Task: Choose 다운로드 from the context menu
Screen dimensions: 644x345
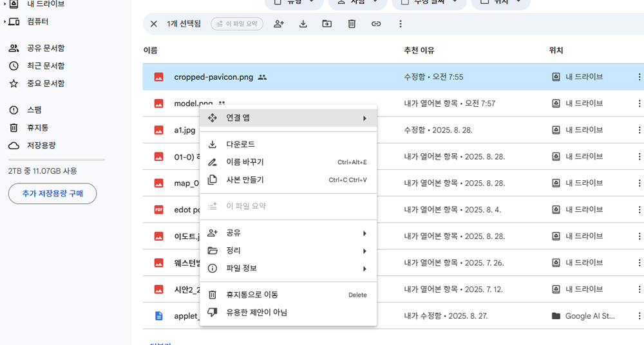Action: [x=241, y=144]
